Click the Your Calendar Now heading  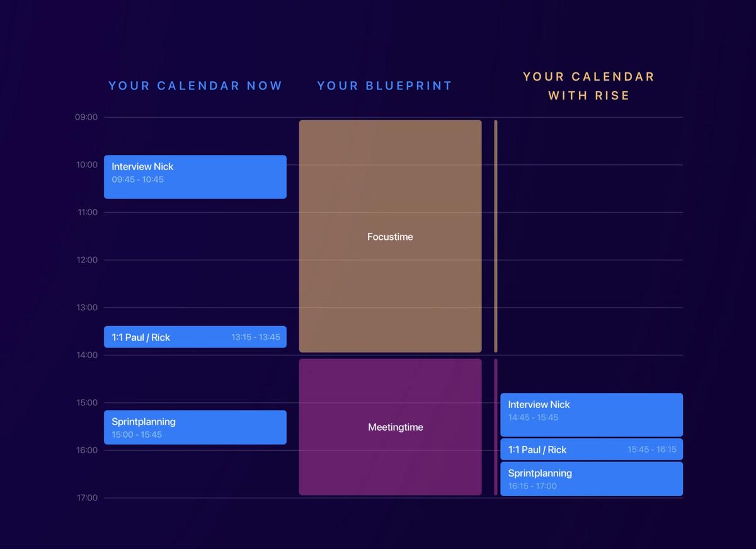tap(195, 86)
